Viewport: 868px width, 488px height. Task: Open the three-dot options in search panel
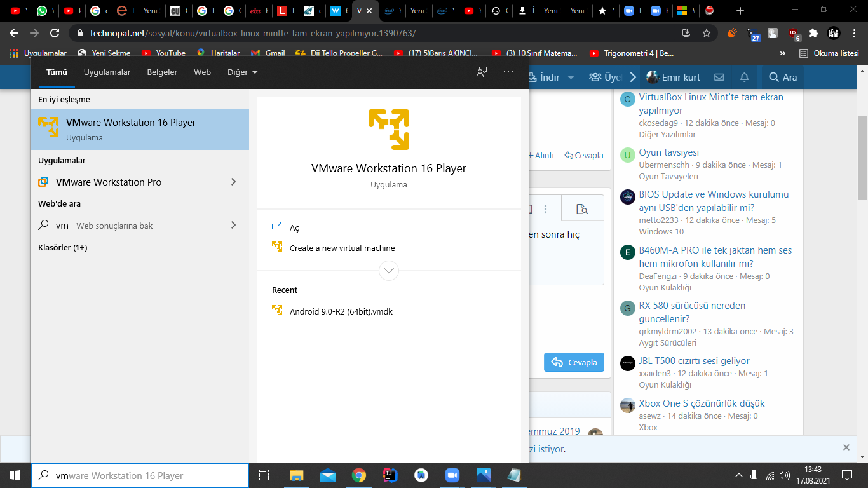tap(508, 72)
